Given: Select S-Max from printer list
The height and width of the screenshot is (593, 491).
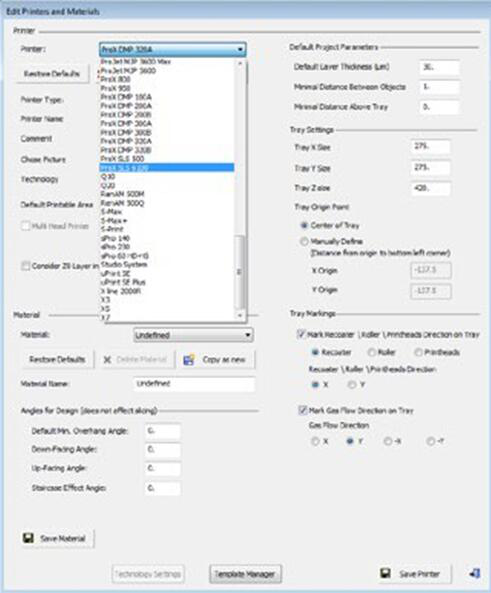Looking at the screenshot, I should tap(167, 212).
